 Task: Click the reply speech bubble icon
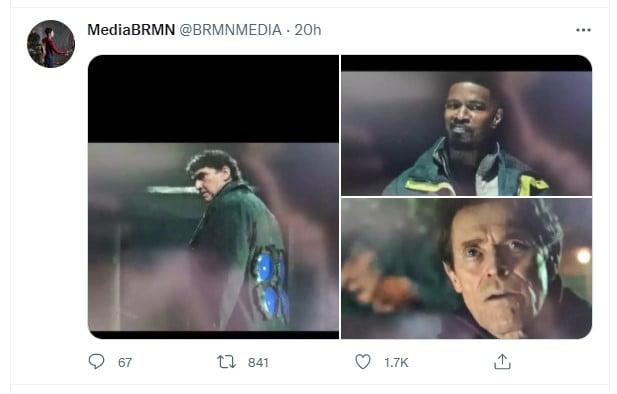point(96,361)
